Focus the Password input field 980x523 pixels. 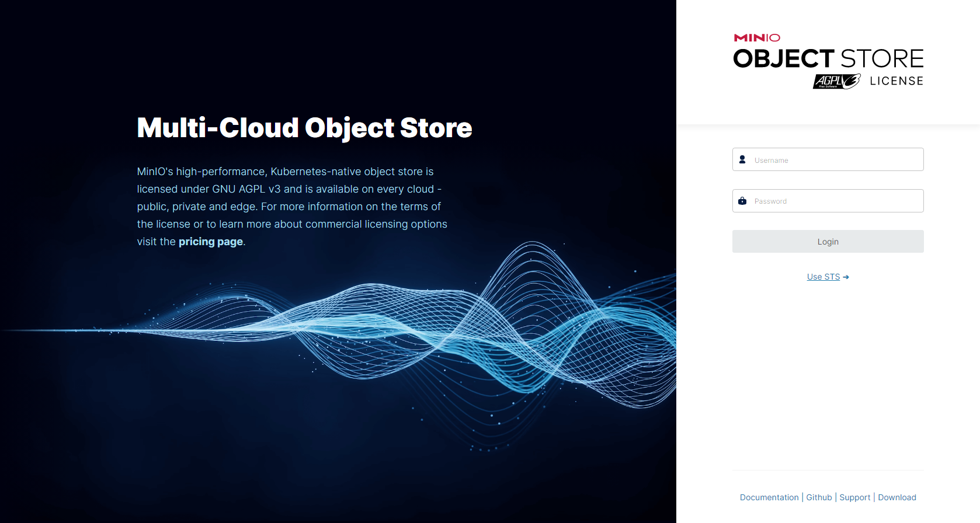828,201
